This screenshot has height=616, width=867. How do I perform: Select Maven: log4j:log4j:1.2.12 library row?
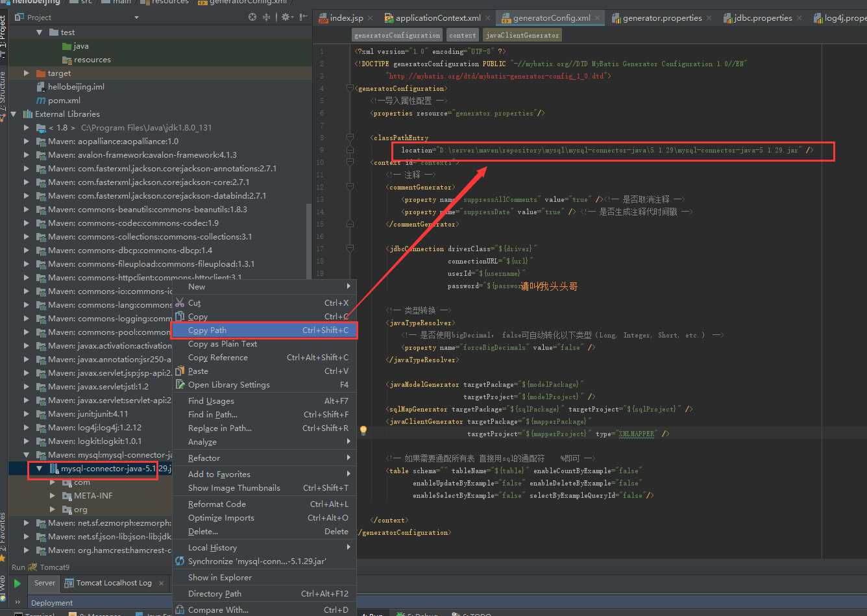click(x=95, y=427)
